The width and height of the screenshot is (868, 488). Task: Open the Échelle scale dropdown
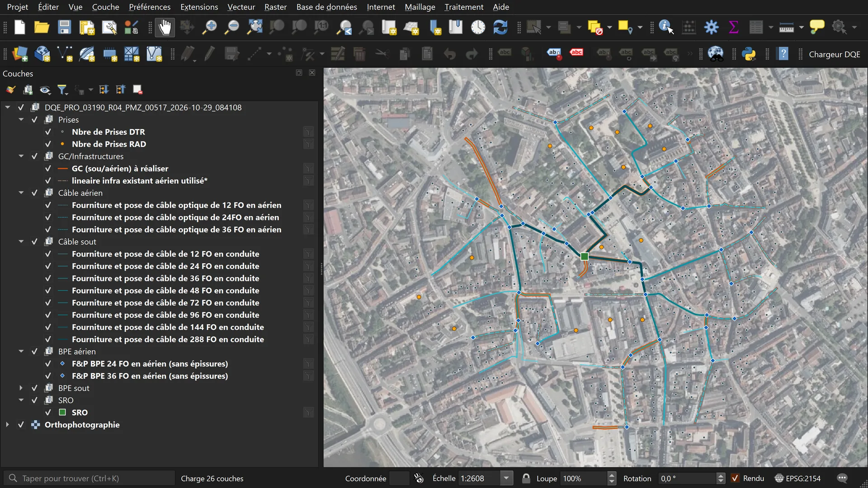[x=506, y=478]
